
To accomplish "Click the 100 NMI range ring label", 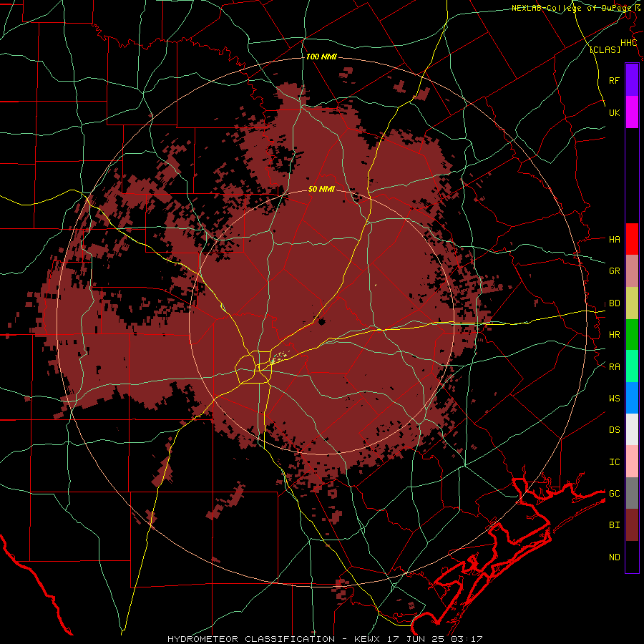I will point(321,57).
